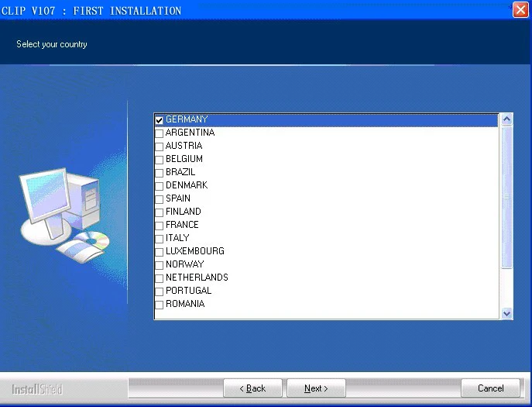Image resolution: width=532 pixels, height=407 pixels.
Task: Click the DENMARK text entry
Action: click(187, 185)
